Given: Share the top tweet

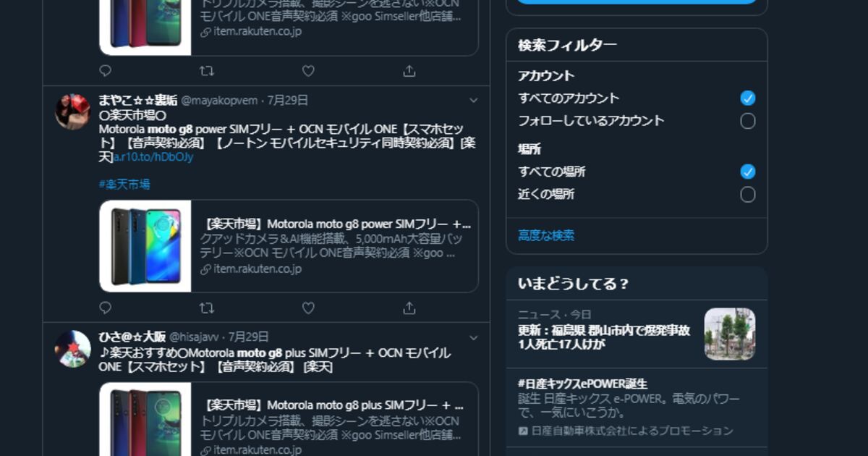Looking at the screenshot, I should (409, 71).
